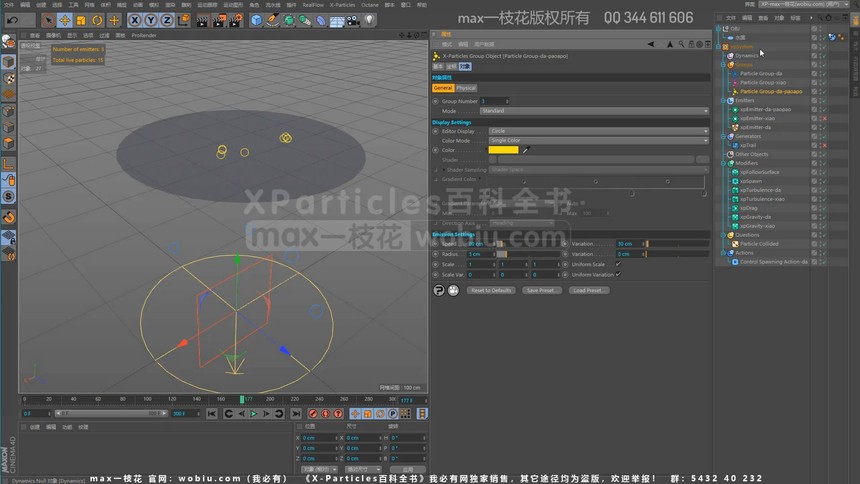
Task: Collapse the Modifiers group
Action: [x=723, y=163]
